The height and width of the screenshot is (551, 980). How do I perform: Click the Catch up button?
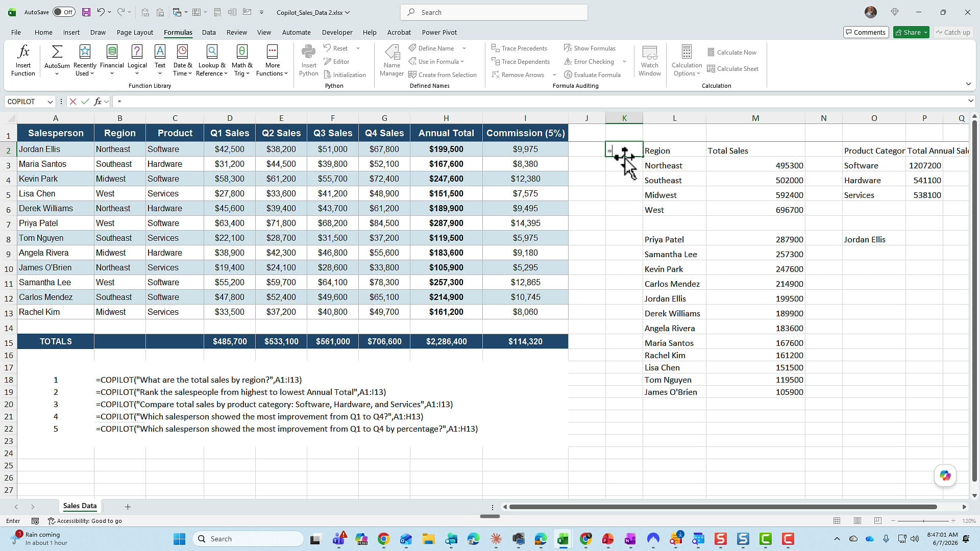pyautogui.click(x=953, y=32)
